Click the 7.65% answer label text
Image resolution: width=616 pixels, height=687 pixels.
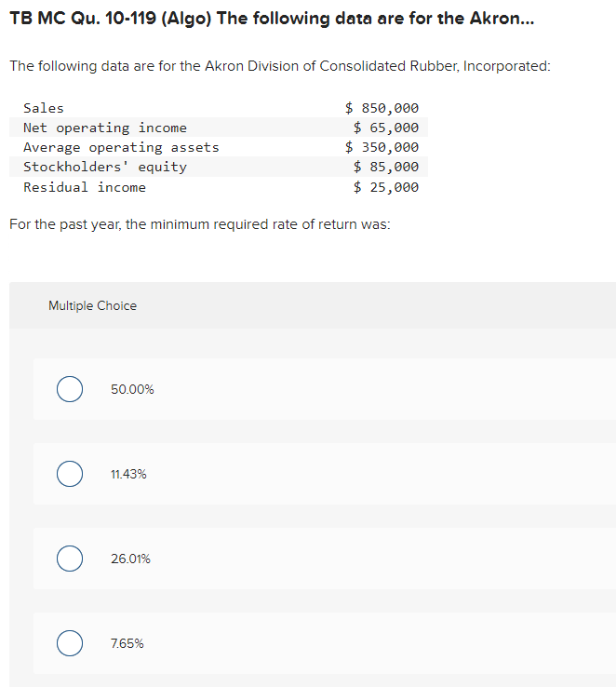(127, 643)
